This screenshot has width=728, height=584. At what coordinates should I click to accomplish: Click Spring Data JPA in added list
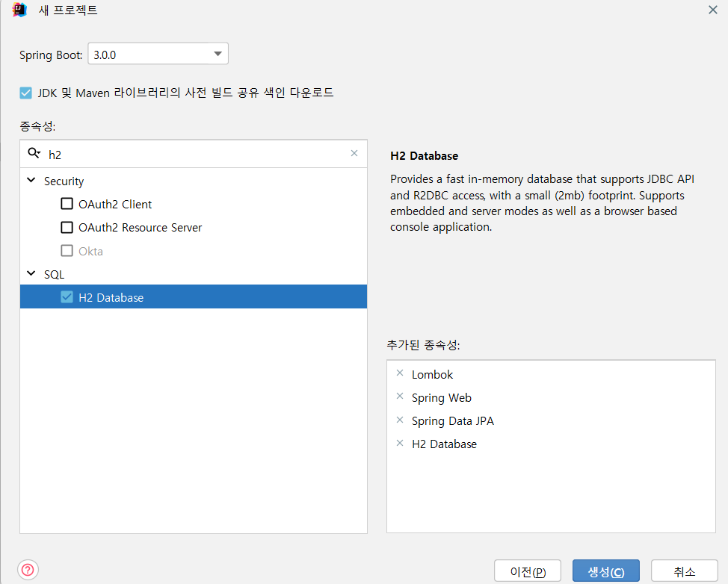point(453,421)
